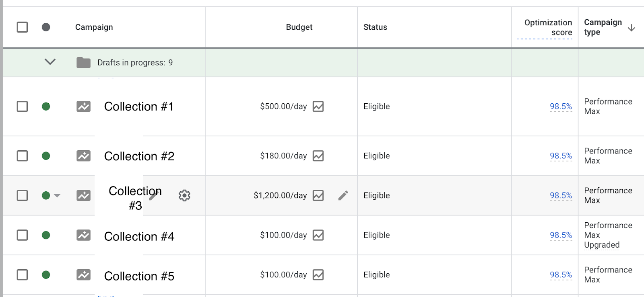644x297 pixels.
Task: Click Performance Max campaign icon for Collection #1
Action: pos(84,107)
